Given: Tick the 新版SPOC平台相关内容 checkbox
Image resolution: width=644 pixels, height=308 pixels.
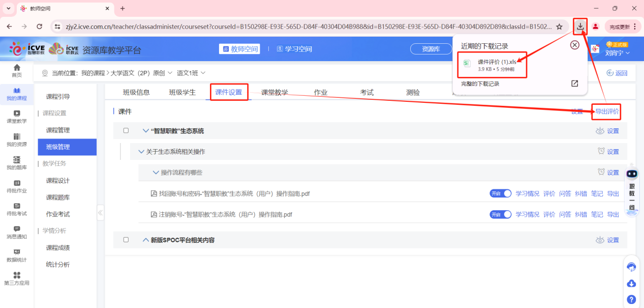Looking at the screenshot, I should pos(126,240).
